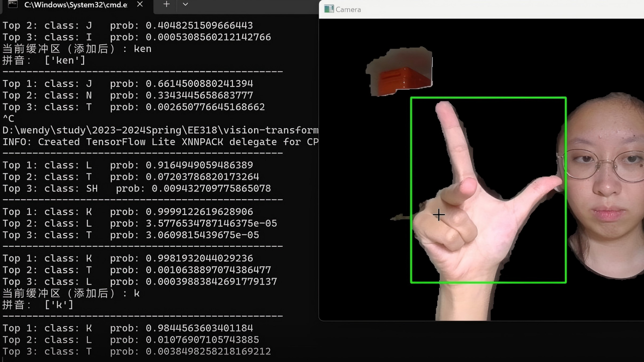
Task: Click the Camera window title bar icon
Action: [x=329, y=9]
